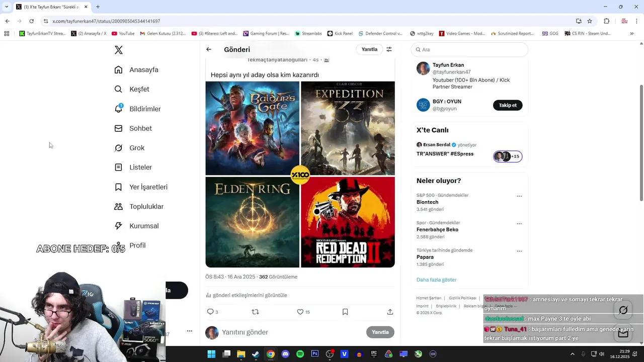Open Bildirimler notifications
644x362 pixels.
point(137,109)
